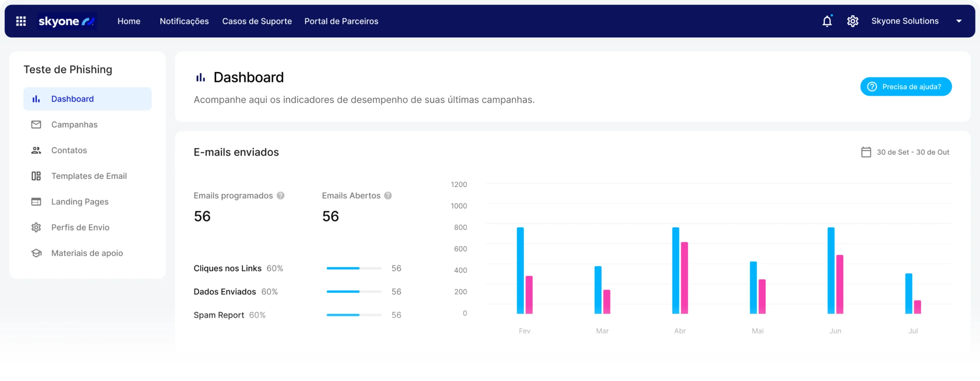Viewport: 980px width, 381px height.
Task: Click the Cliques nos Links progress bar
Action: (354, 268)
